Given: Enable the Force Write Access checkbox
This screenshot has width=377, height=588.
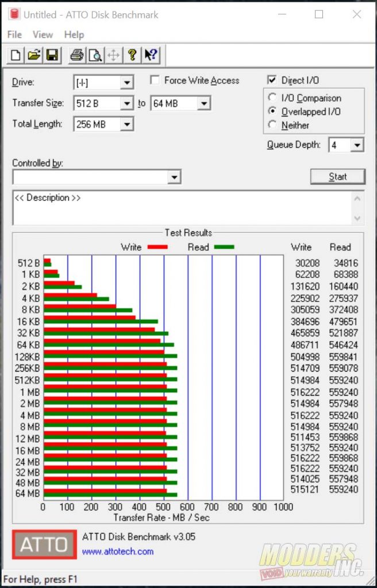Looking at the screenshot, I should tap(155, 80).
